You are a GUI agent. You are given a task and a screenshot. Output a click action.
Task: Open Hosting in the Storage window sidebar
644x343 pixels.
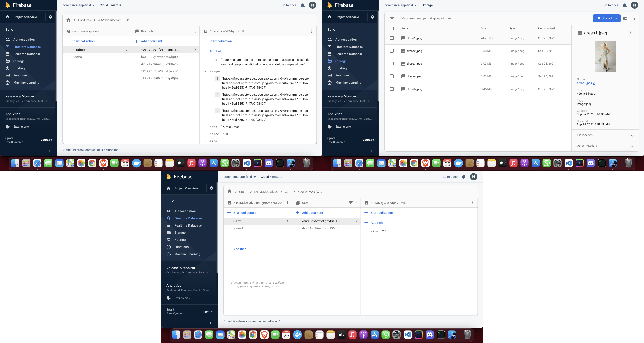tap(341, 68)
